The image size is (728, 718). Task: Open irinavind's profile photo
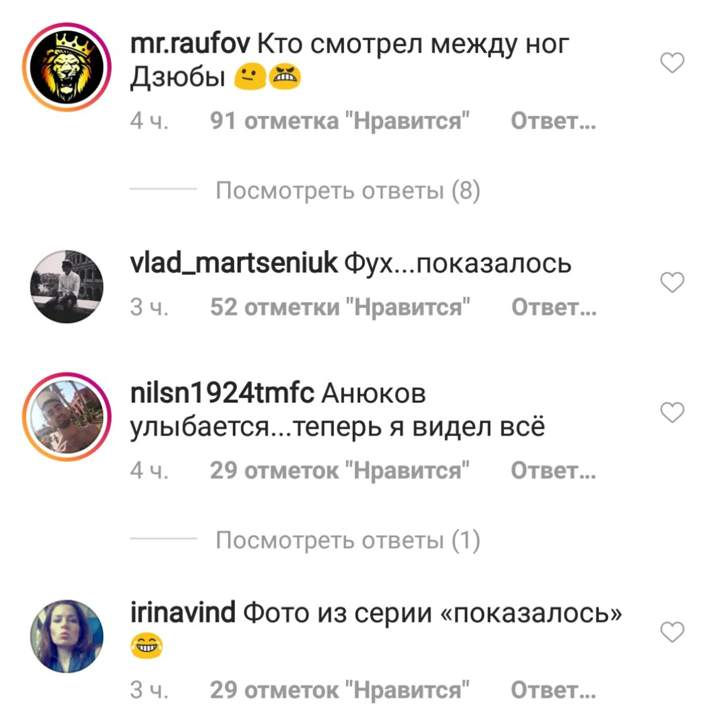pyautogui.click(x=67, y=636)
